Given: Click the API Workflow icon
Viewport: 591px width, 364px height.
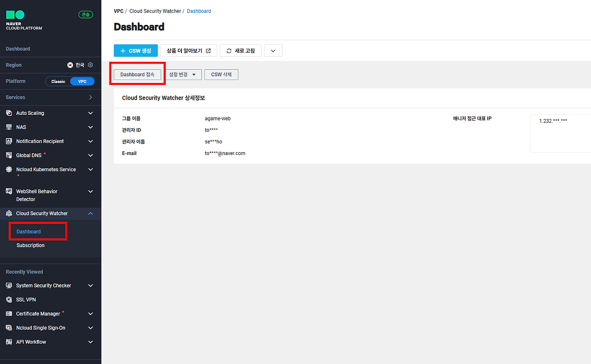Looking at the screenshot, I should [9, 342].
